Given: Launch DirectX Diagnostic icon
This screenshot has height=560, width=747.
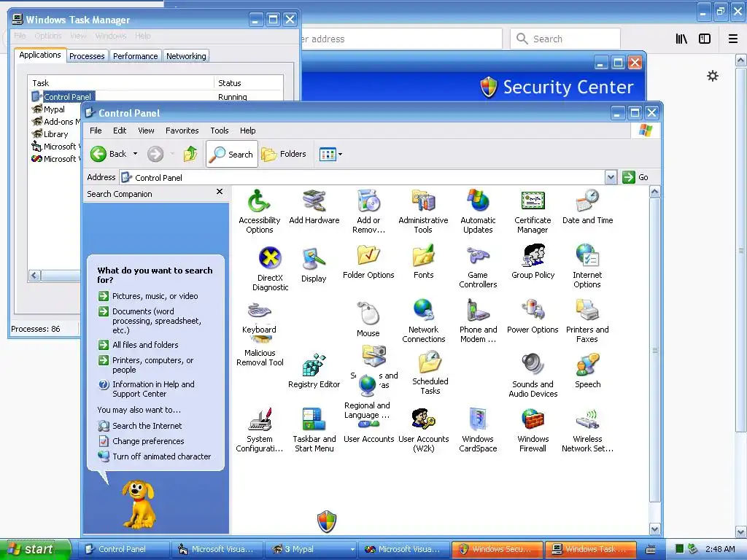Looking at the screenshot, I should (x=270, y=268).
